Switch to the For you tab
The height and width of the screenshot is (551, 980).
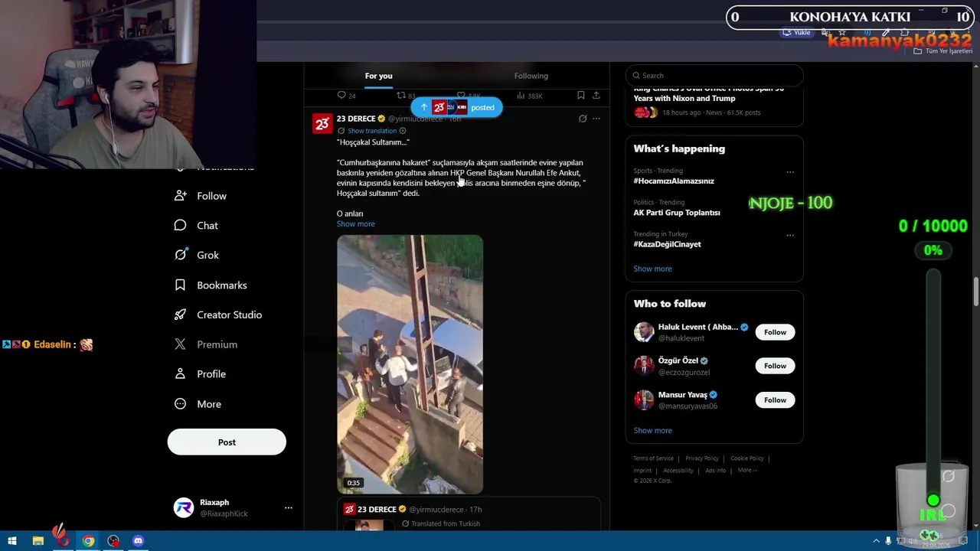378,76
